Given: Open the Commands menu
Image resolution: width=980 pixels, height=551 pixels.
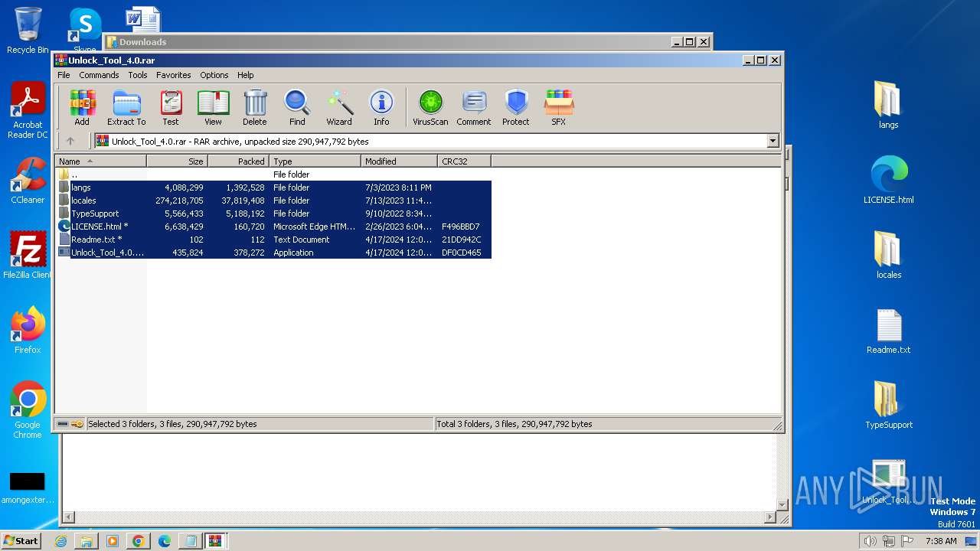Looking at the screenshot, I should (x=99, y=75).
